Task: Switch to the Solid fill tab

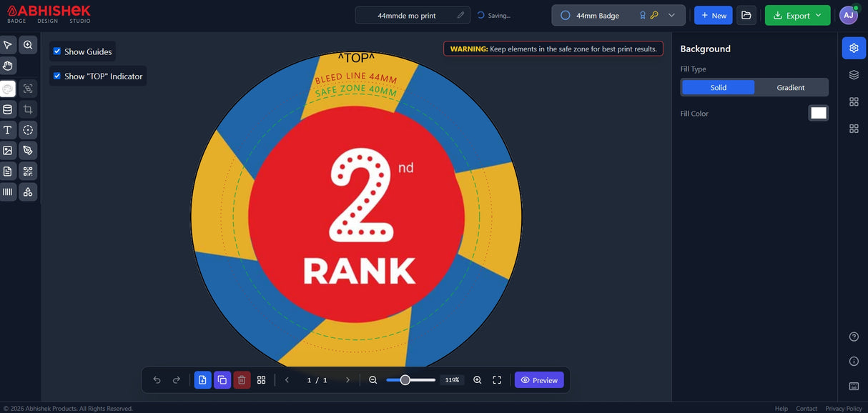Action: pos(718,87)
